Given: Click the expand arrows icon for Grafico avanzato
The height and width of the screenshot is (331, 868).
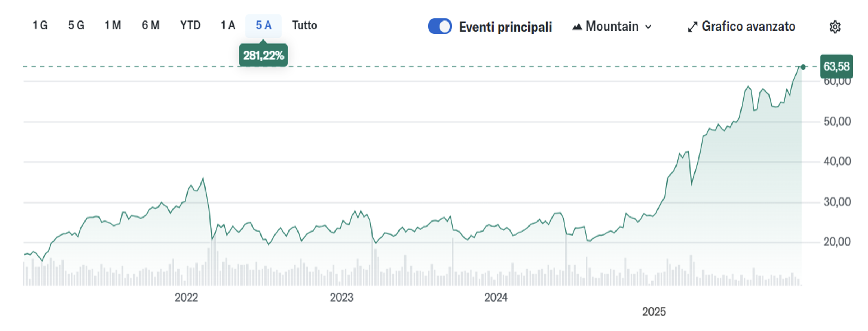Looking at the screenshot, I should coord(692,27).
